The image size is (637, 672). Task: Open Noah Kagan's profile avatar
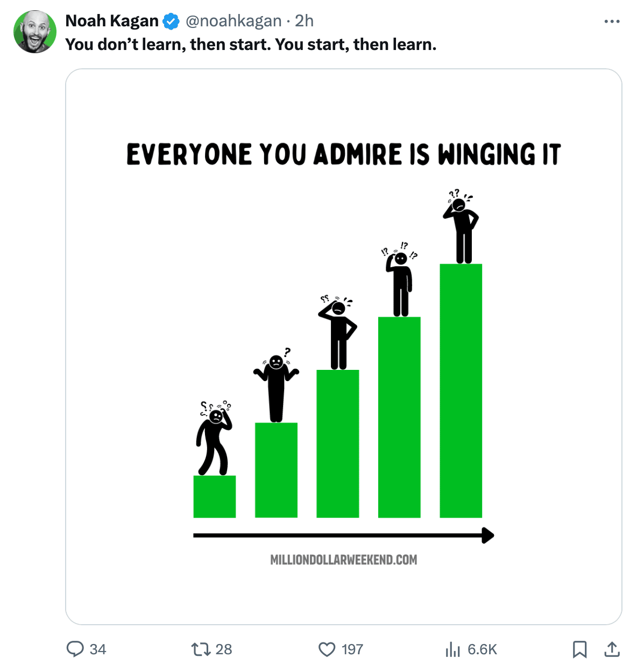pyautogui.click(x=35, y=32)
